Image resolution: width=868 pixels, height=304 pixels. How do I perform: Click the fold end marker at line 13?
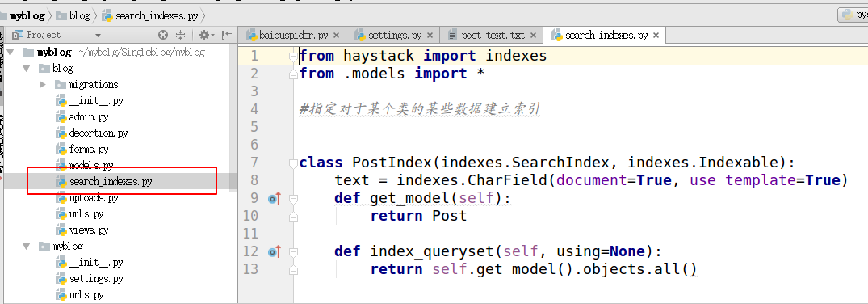tap(293, 269)
